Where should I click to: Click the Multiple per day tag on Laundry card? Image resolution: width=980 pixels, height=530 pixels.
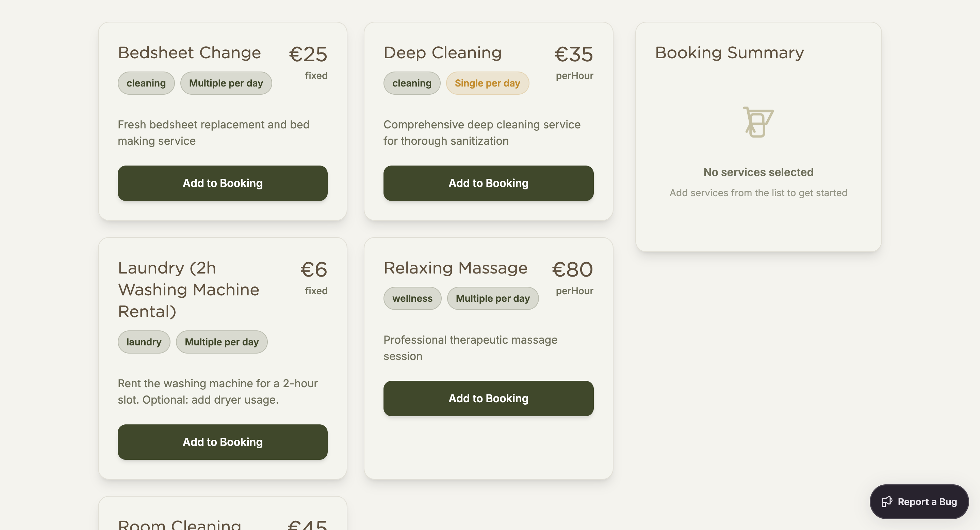point(222,342)
